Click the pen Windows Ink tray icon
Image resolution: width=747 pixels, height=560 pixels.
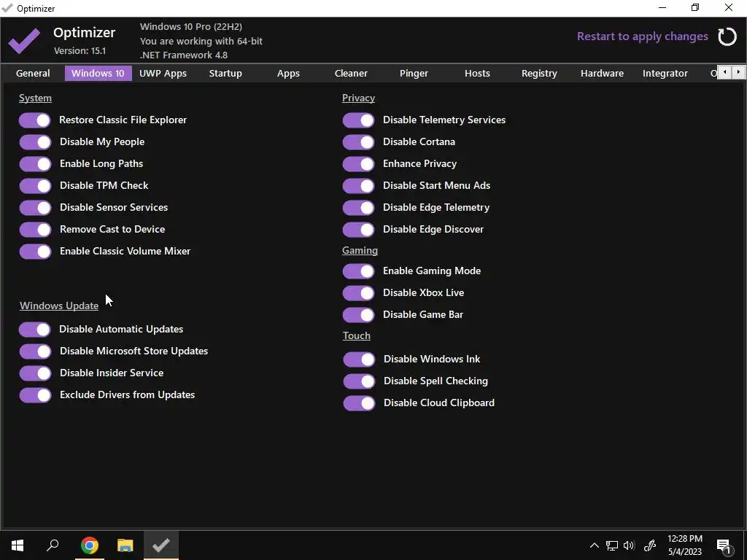click(x=650, y=545)
